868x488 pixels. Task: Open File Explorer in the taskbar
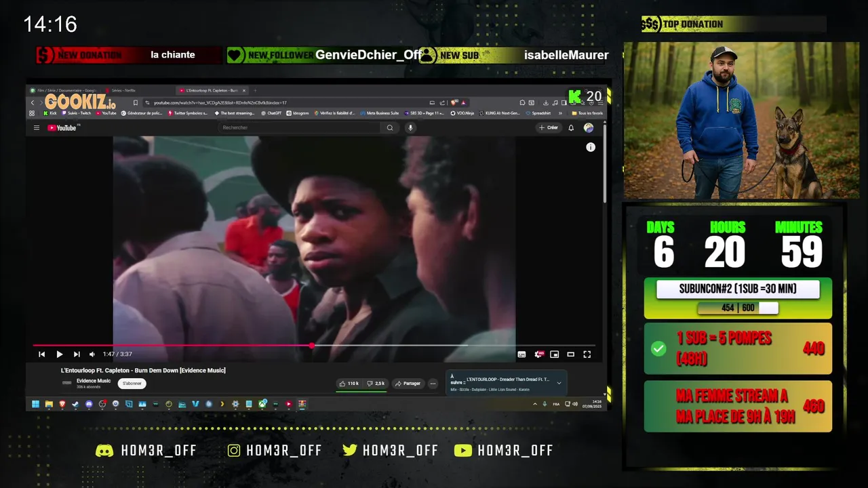point(49,404)
